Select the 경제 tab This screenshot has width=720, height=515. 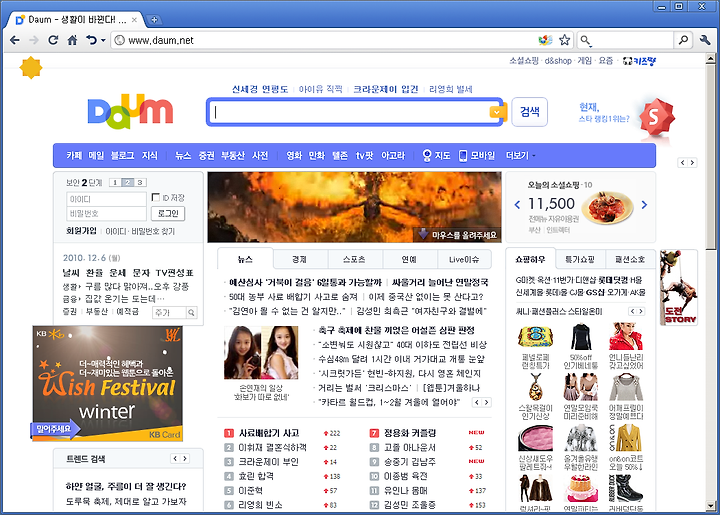(300, 259)
